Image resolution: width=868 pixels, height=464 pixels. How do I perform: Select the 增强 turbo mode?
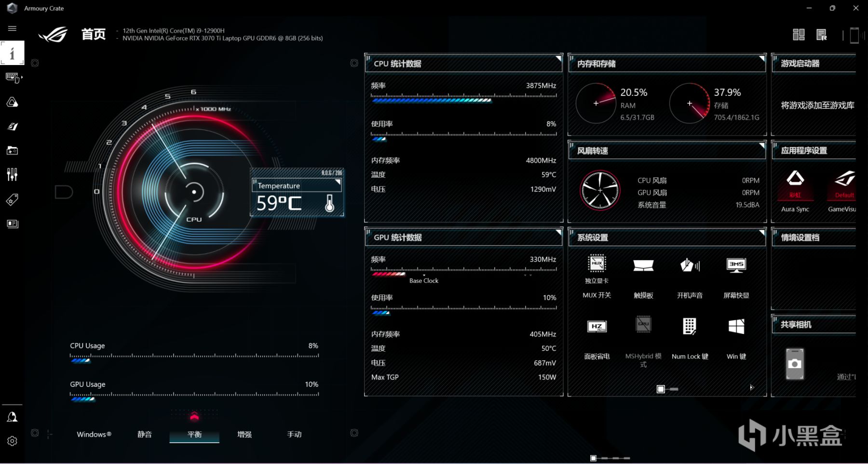tap(244, 434)
